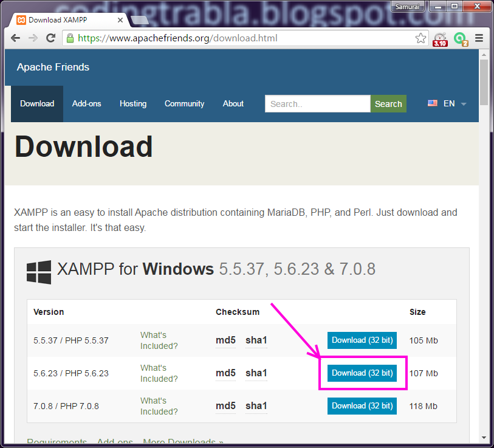The height and width of the screenshot is (448, 494).
Task: Click the large Download page heading
Action: coord(84,146)
